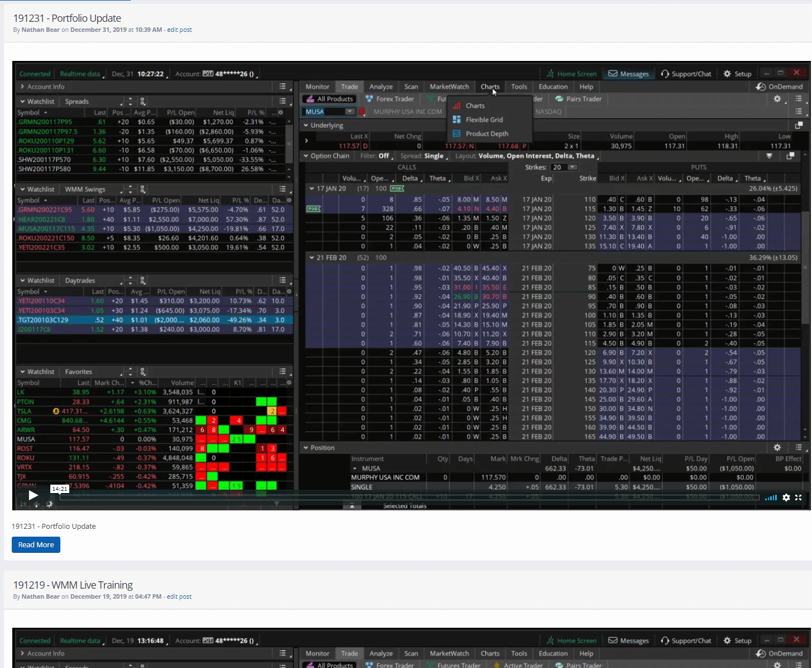Open Spreads watchlist list menu icon
The height and width of the screenshot is (668, 812).
(x=283, y=101)
